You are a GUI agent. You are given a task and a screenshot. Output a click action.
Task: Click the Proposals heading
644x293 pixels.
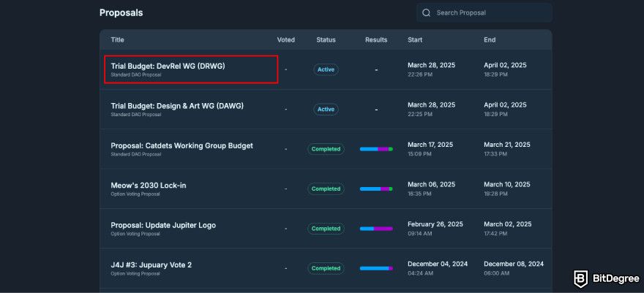(121, 12)
